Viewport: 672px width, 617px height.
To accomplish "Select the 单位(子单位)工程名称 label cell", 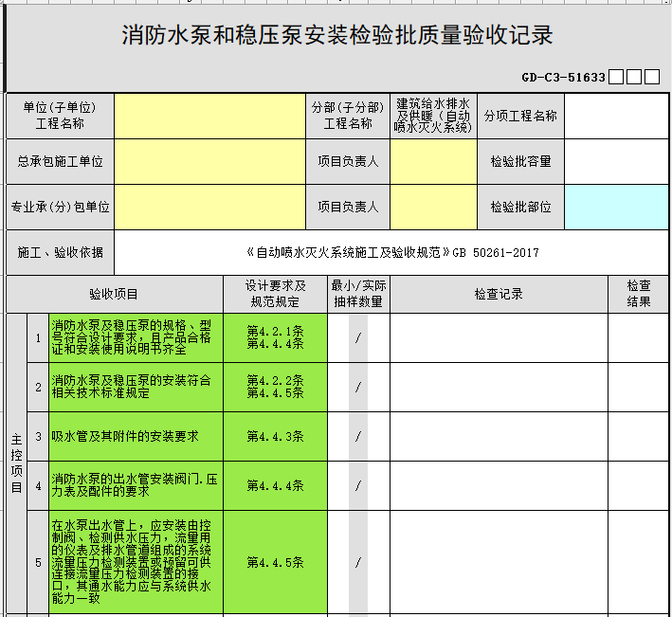I will [x=60, y=116].
